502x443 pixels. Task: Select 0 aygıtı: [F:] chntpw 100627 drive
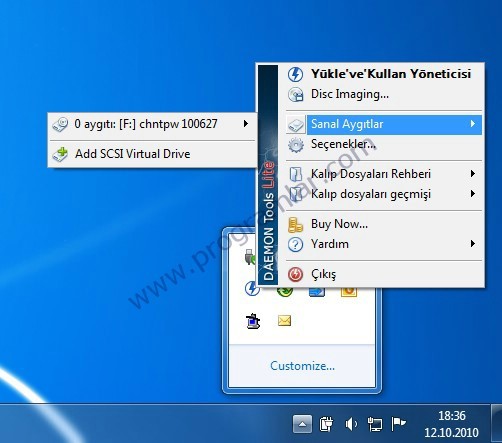(x=153, y=124)
